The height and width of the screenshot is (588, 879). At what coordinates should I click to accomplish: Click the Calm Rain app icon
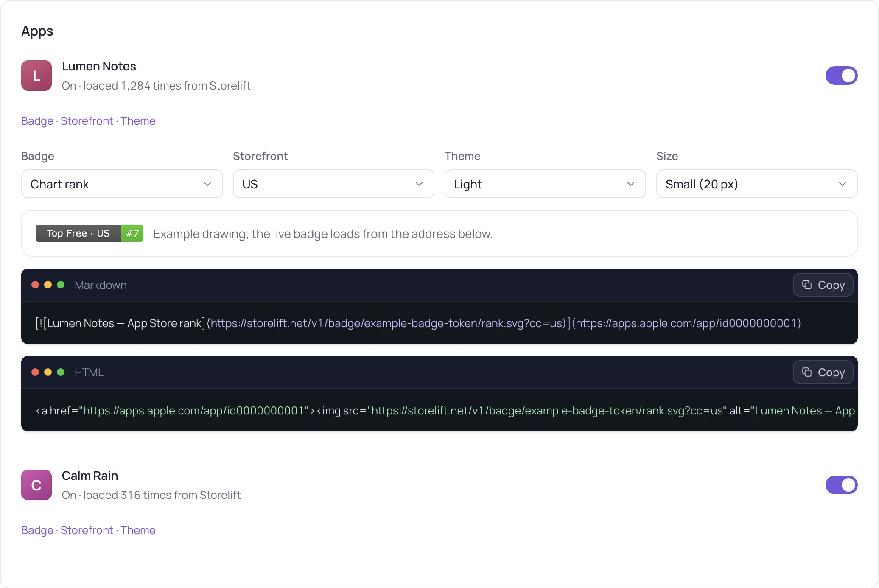point(36,485)
